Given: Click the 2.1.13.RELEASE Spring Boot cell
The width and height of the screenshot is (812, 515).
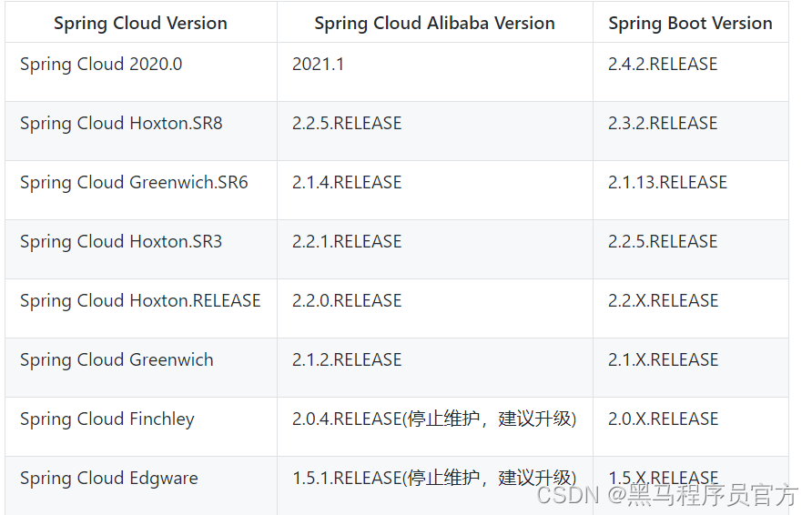Looking at the screenshot, I should click(667, 183).
